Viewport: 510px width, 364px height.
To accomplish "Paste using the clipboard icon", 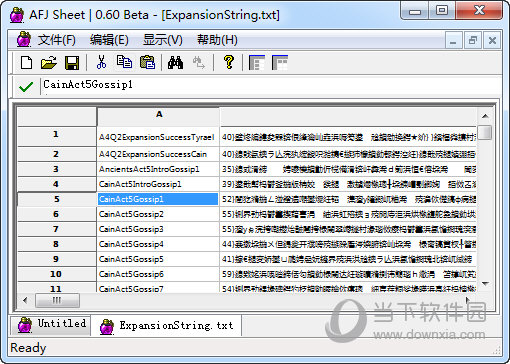I will pyautogui.click(x=147, y=62).
